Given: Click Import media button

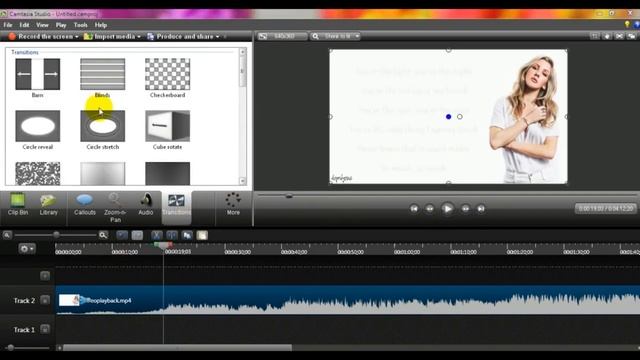Looking at the screenshot, I should tap(109, 36).
